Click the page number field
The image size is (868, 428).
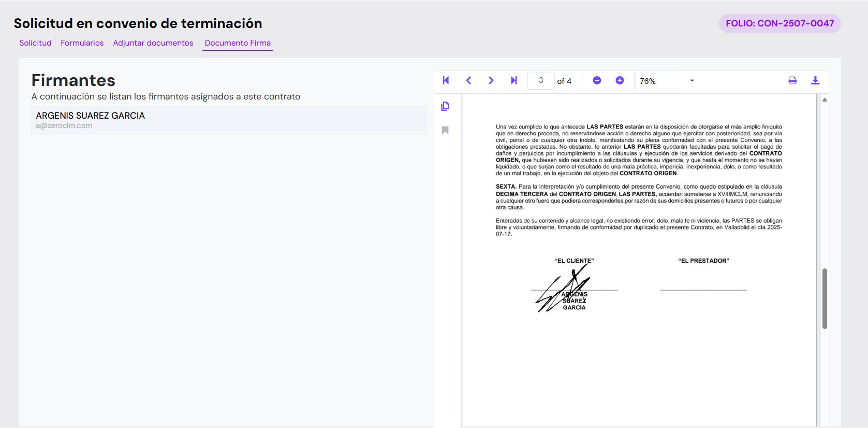[x=541, y=81]
